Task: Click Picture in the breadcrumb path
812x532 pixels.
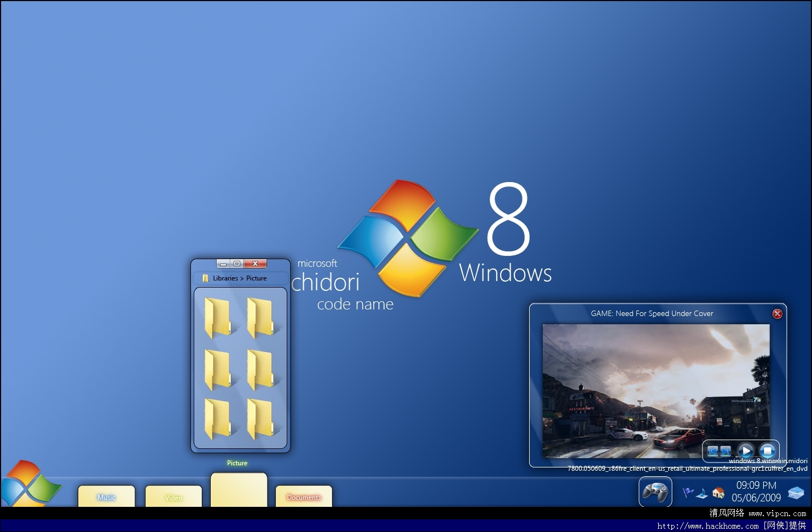Action: coord(257,278)
